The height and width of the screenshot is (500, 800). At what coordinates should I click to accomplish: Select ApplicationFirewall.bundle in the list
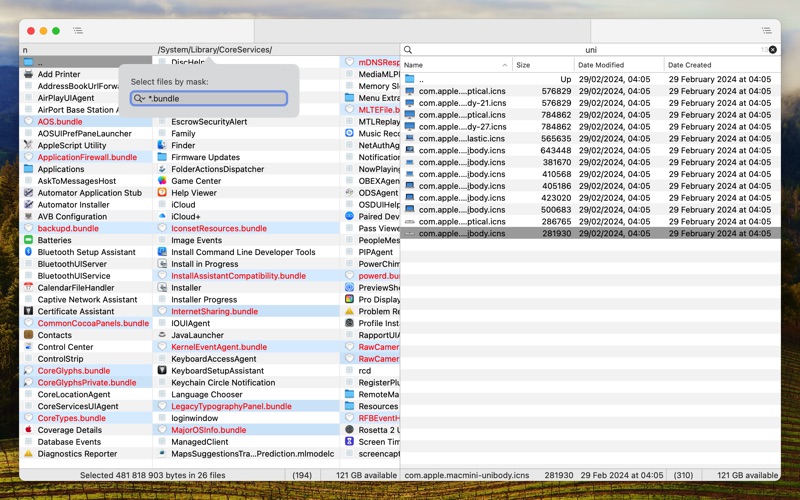(86, 157)
